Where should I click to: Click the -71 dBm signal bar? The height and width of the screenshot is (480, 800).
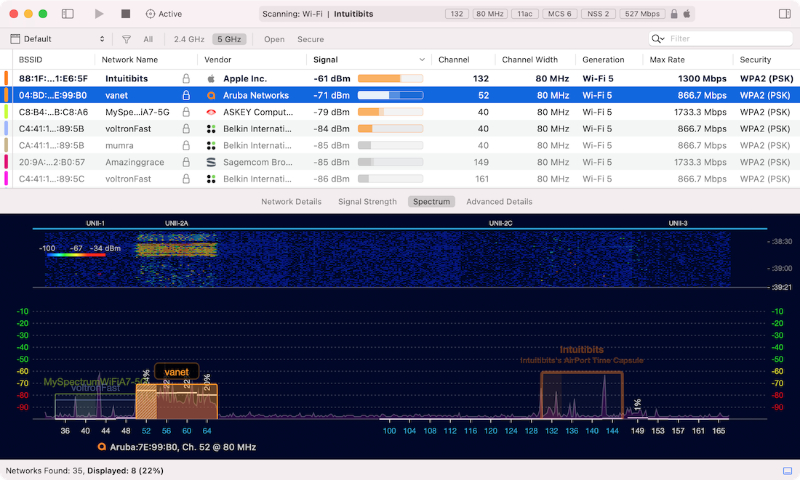pos(390,95)
